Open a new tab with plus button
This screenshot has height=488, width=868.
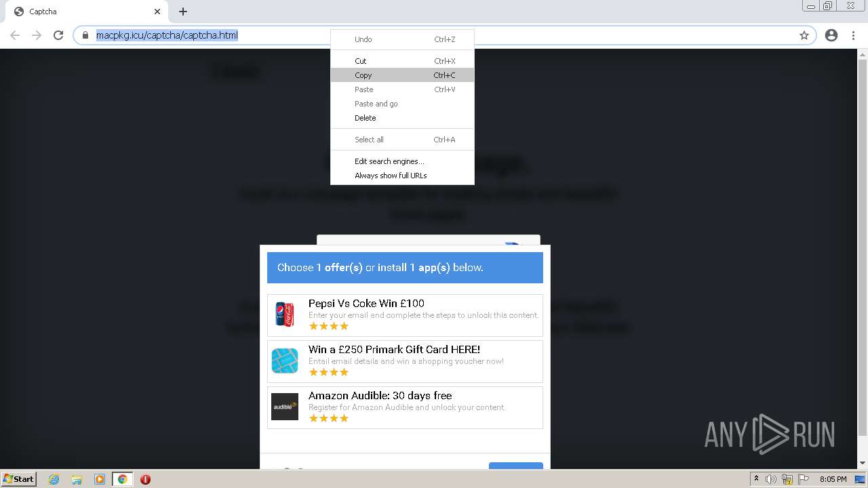(183, 12)
